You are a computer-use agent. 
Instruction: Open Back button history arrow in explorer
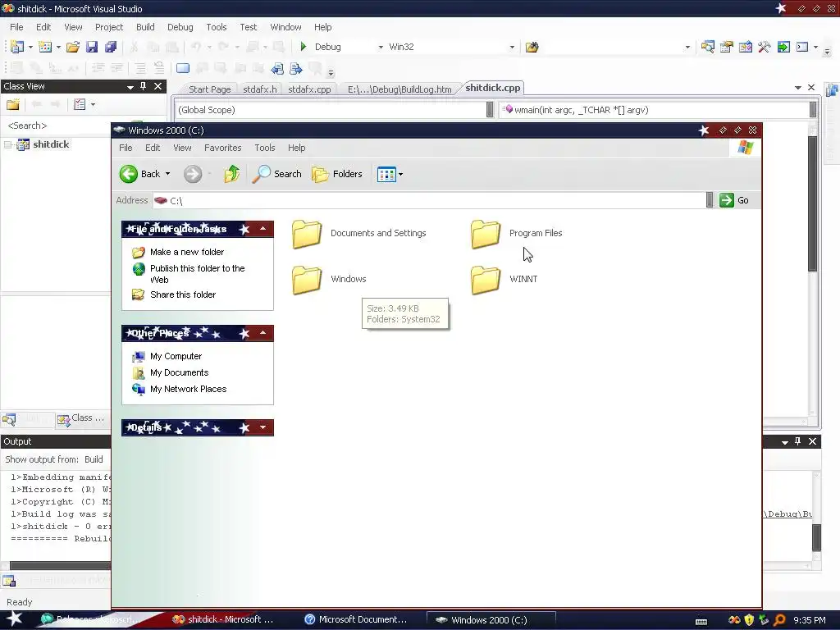point(167,174)
